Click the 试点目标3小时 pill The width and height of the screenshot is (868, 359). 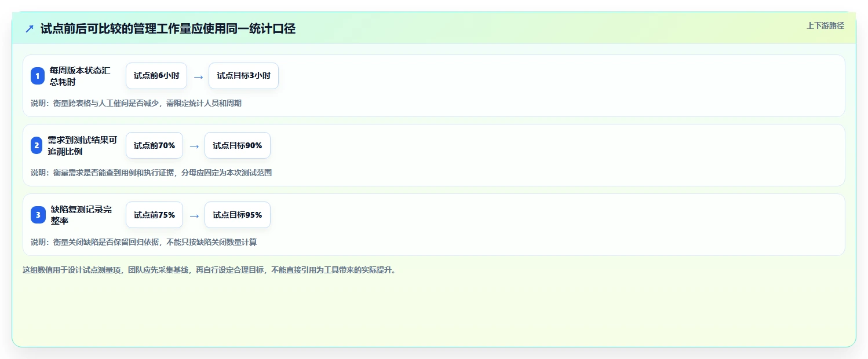243,76
